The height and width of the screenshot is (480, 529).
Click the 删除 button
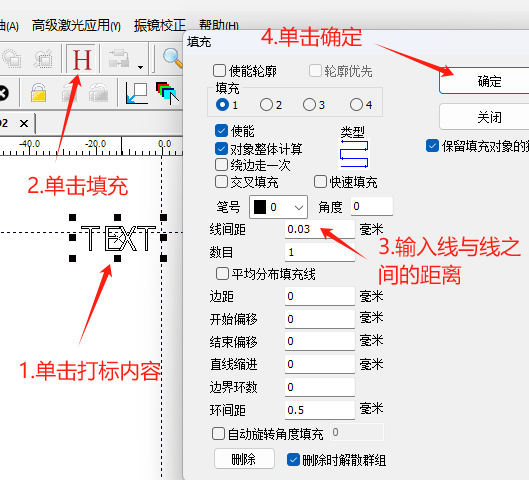pos(244,459)
